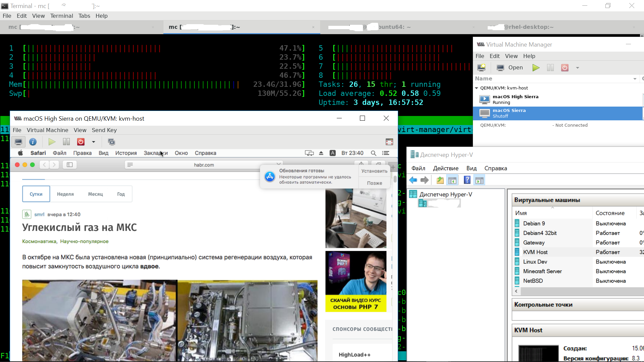Click the Spotlight search magnifier in macOS menu bar
This screenshot has width=644, height=362.
[373, 153]
